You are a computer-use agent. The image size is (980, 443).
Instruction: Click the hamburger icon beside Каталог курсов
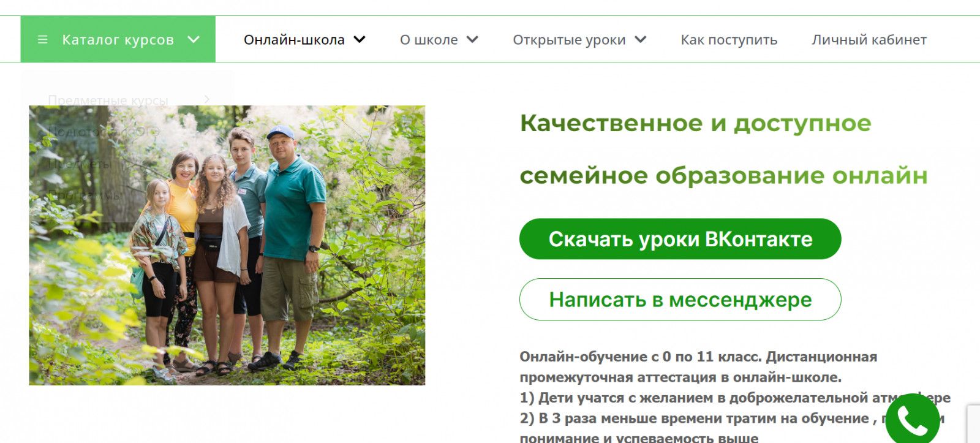pos(43,39)
